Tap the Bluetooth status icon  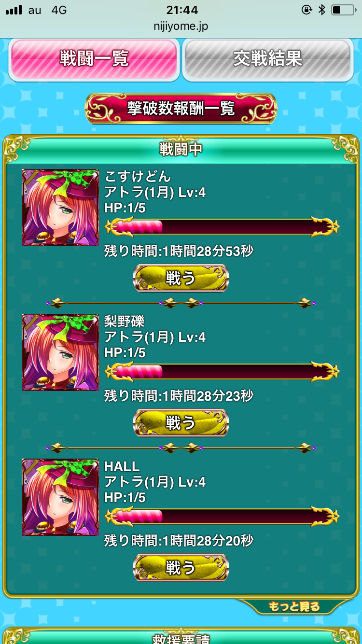point(322,10)
